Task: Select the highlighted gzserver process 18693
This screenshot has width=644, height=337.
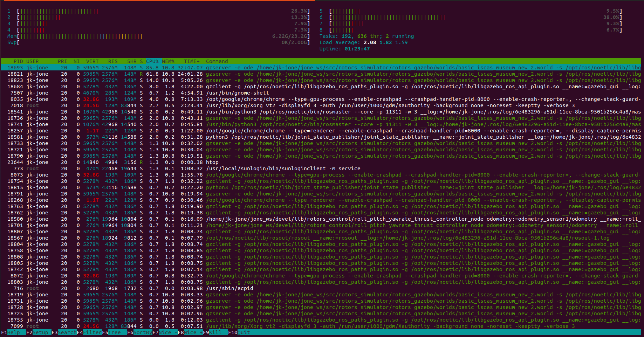Action: point(321,68)
